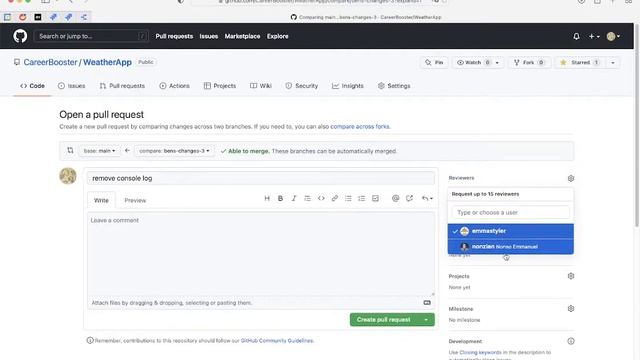This screenshot has width=640, height=360.
Task: Expand the Create pull request options arrow
Action: [x=426, y=320]
